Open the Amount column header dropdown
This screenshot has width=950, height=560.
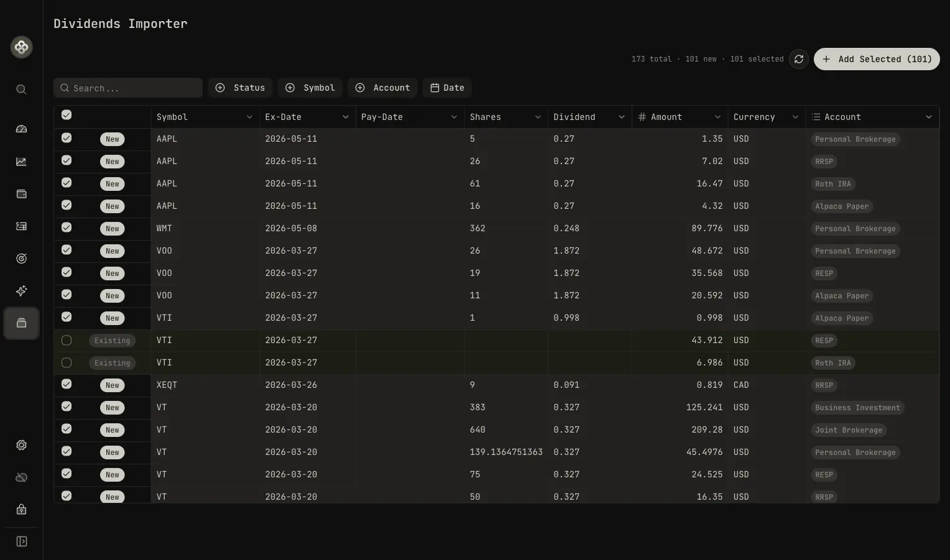pyautogui.click(x=717, y=117)
